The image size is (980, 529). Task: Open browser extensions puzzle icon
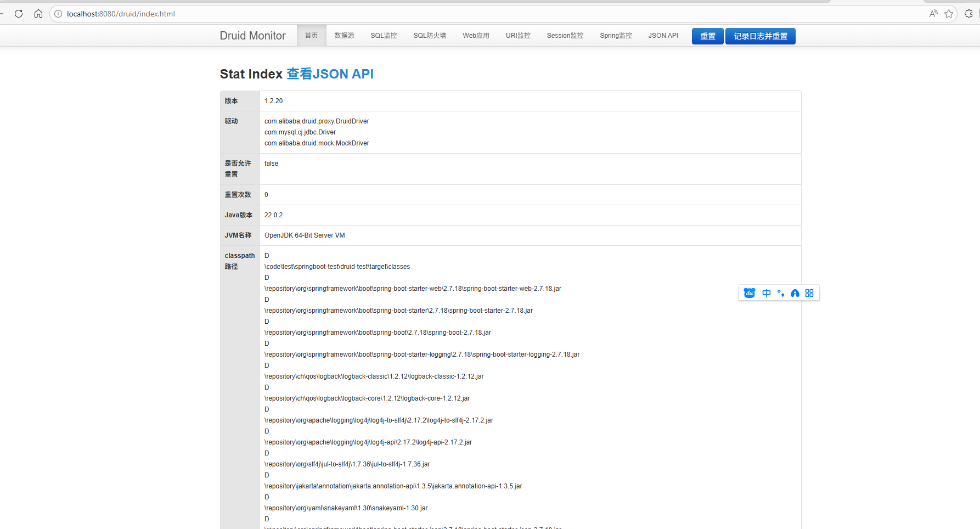pyautogui.click(x=968, y=14)
